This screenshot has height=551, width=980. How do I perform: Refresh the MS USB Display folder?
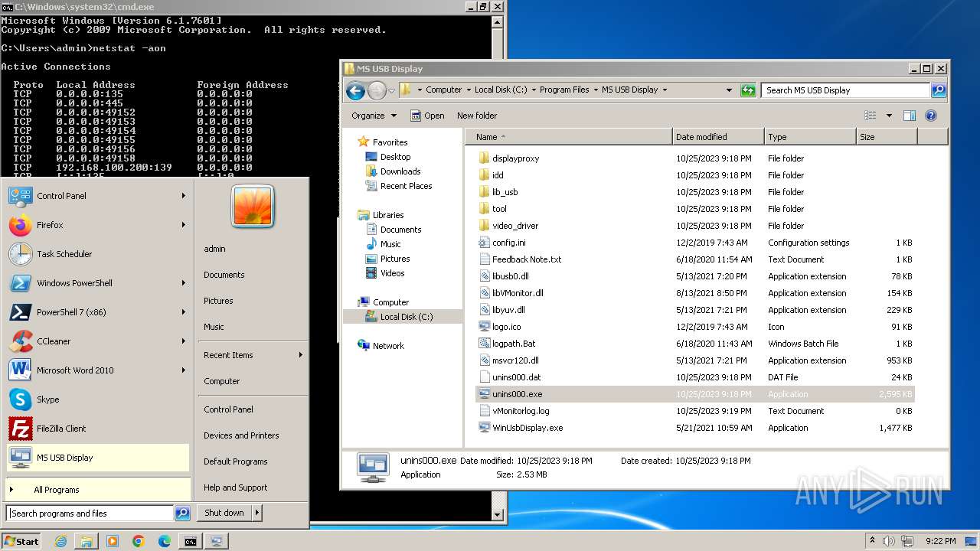pos(748,90)
